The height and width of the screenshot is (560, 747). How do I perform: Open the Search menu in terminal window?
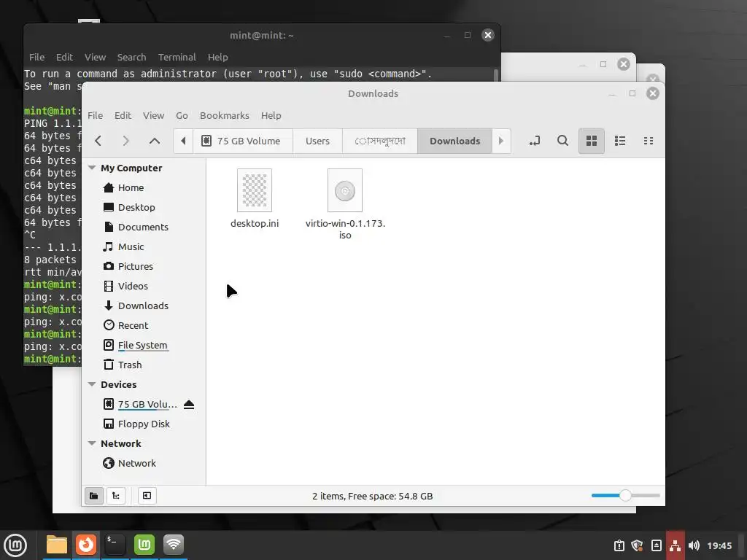(131, 57)
